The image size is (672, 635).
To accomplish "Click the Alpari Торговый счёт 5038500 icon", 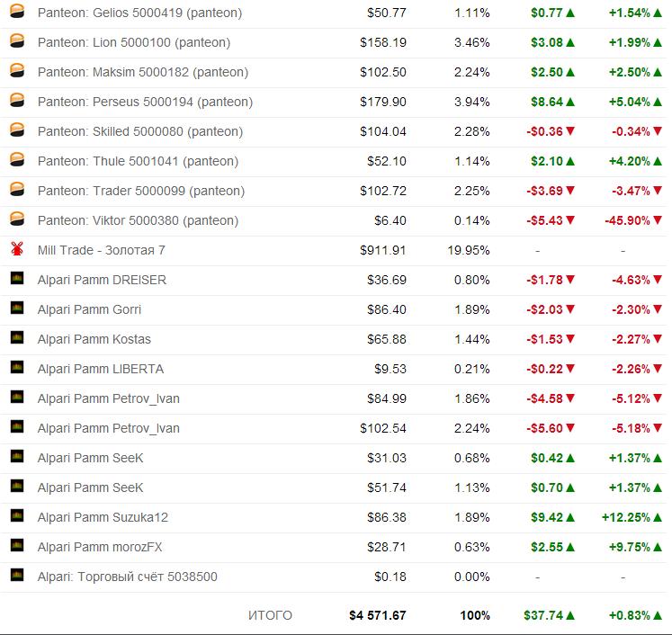I will pyautogui.click(x=16, y=576).
